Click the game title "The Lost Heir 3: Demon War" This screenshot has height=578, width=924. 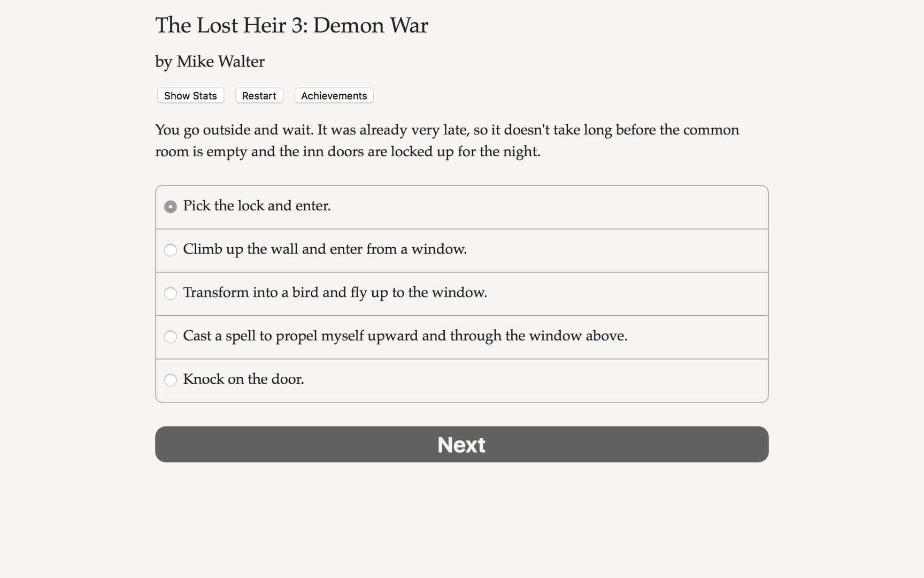pyautogui.click(x=291, y=25)
